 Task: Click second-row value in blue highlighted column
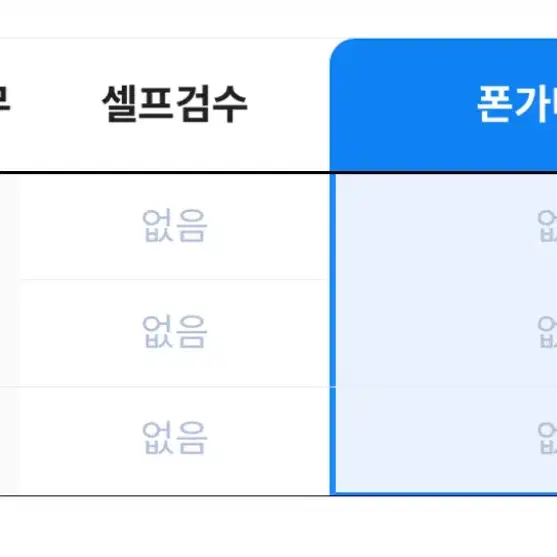pyautogui.click(x=547, y=332)
